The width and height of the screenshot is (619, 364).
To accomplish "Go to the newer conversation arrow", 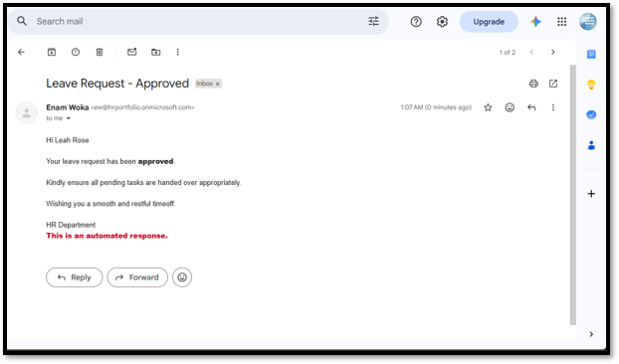I will [x=531, y=52].
